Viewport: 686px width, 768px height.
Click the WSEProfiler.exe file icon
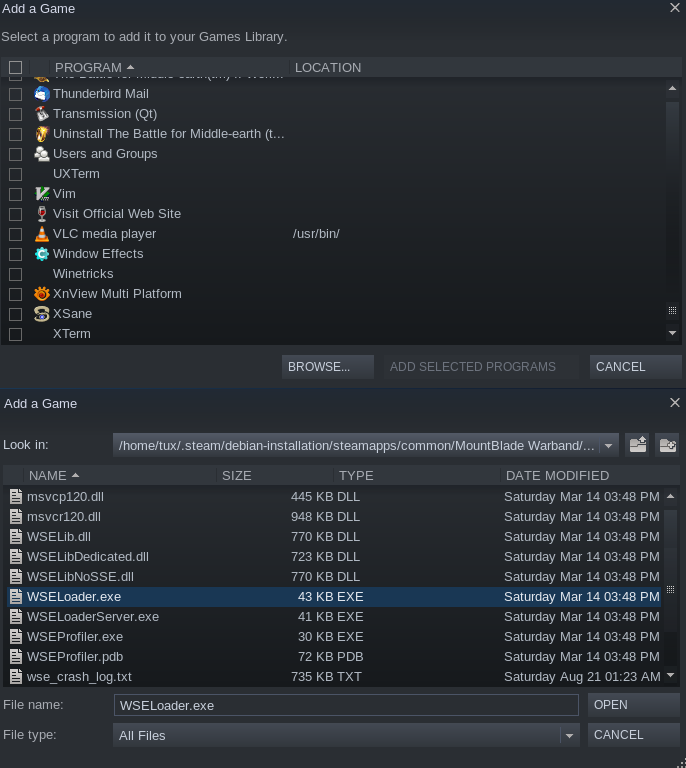click(16, 637)
